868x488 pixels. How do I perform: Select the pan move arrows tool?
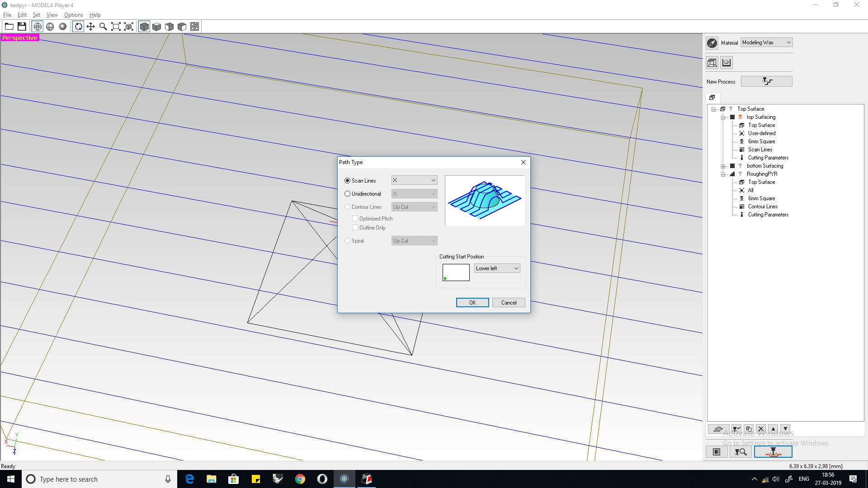click(x=91, y=27)
